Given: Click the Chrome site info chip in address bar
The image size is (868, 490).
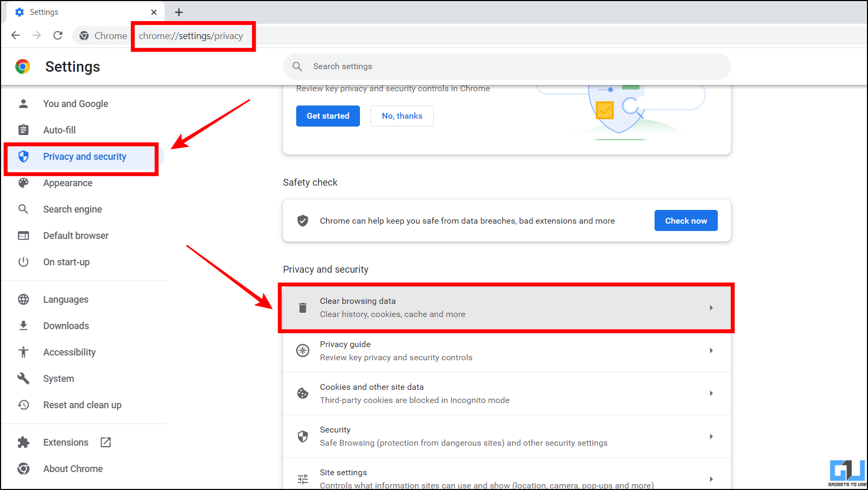Looking at the screenshot, I should pos(103,35).
